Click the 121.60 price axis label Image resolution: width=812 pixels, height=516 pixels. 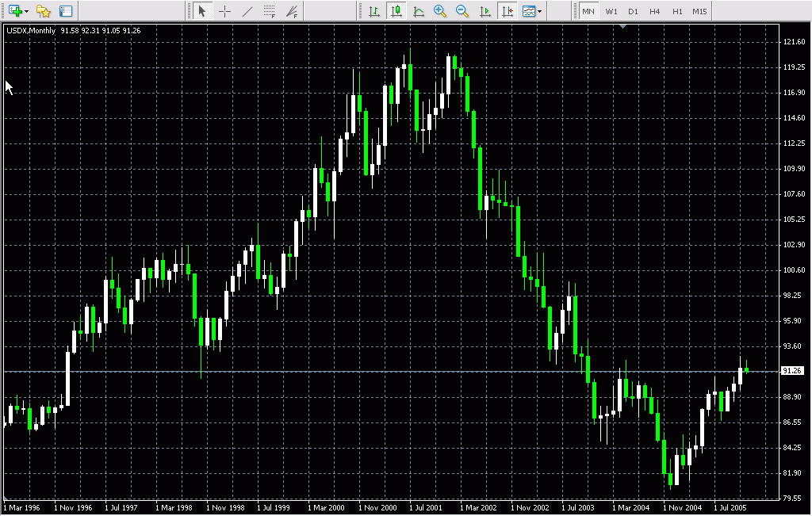(795, 41)
